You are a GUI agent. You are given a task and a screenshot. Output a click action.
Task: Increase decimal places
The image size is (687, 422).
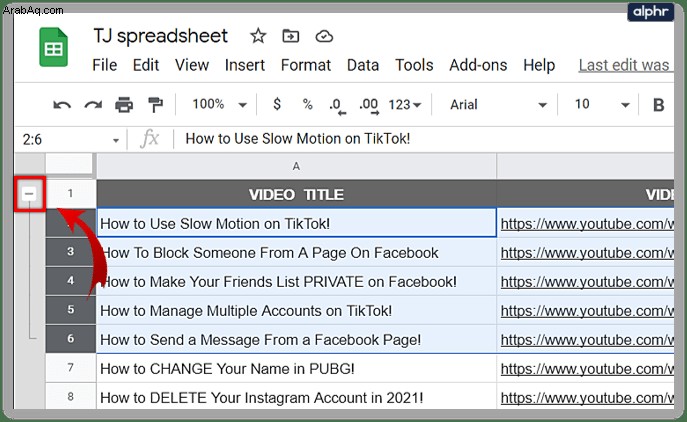pos(368,106)
